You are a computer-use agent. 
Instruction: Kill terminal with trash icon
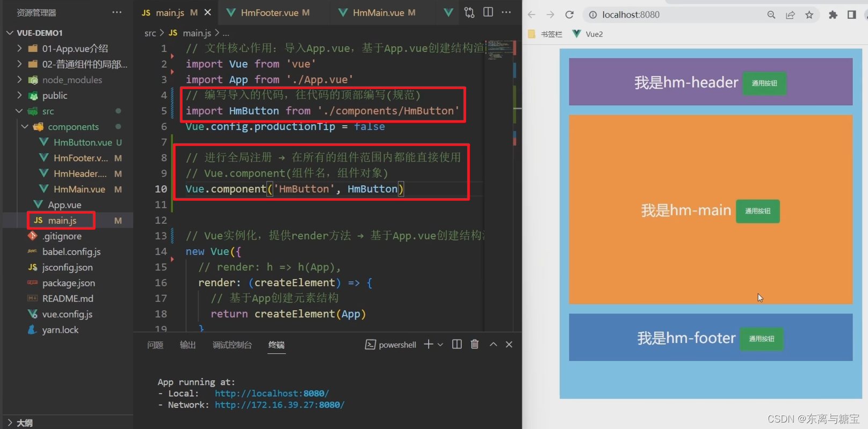coord(474,344)
